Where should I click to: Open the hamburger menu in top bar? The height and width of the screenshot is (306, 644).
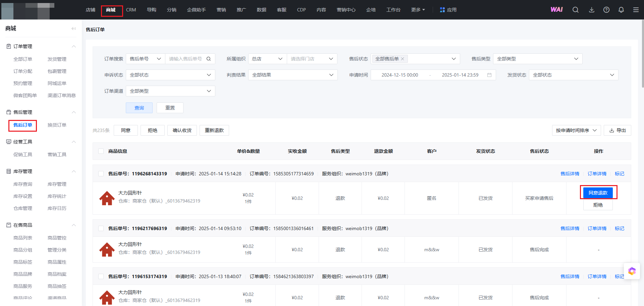pyautogui.click(x=636, y=10)
